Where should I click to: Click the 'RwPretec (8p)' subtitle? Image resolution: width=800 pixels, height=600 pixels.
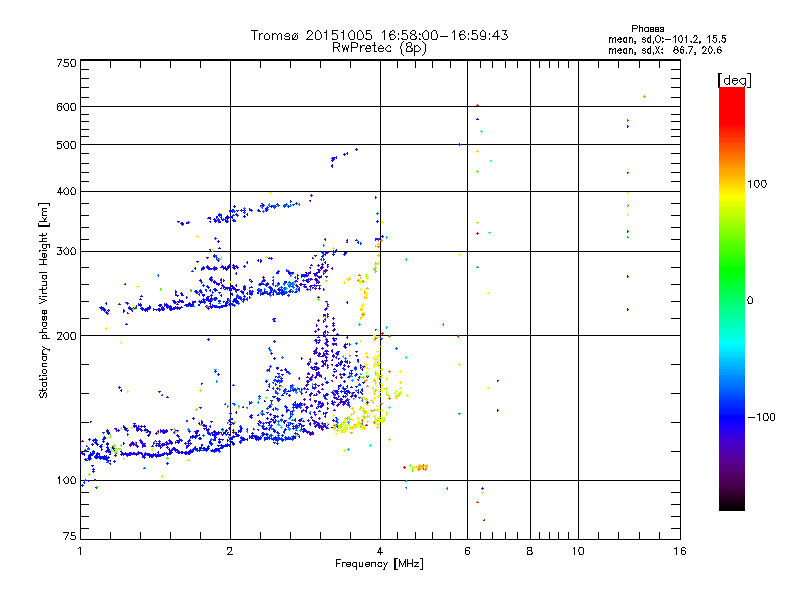379,48
